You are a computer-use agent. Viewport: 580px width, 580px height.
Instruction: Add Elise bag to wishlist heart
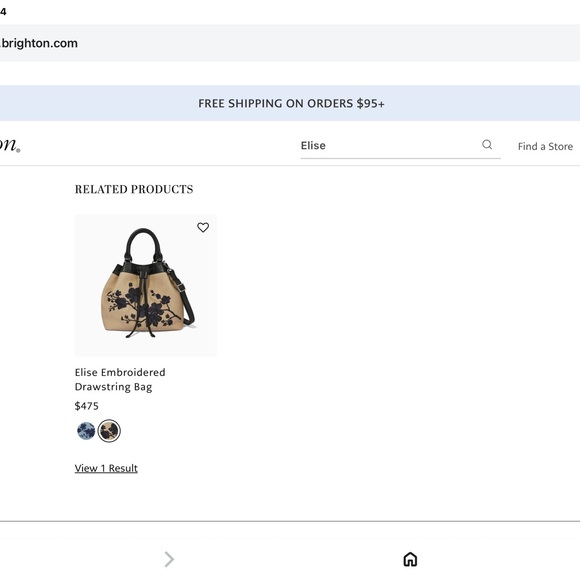click(x=203, y=227)
